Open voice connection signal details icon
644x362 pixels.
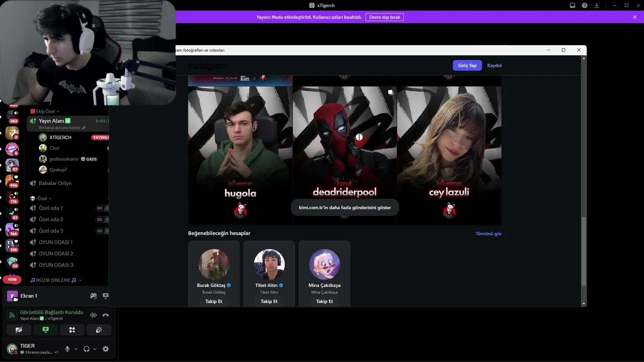pos(12,315)
